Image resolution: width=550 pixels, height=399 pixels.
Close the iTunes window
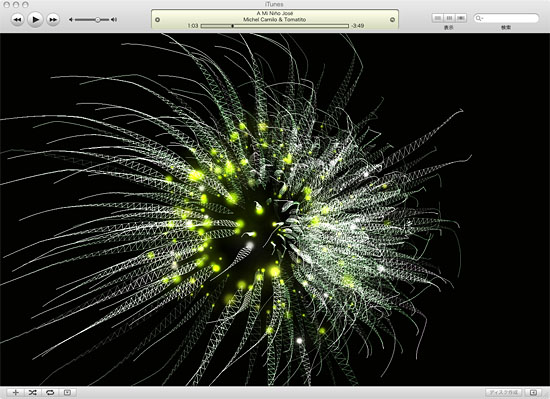(7, 5)
